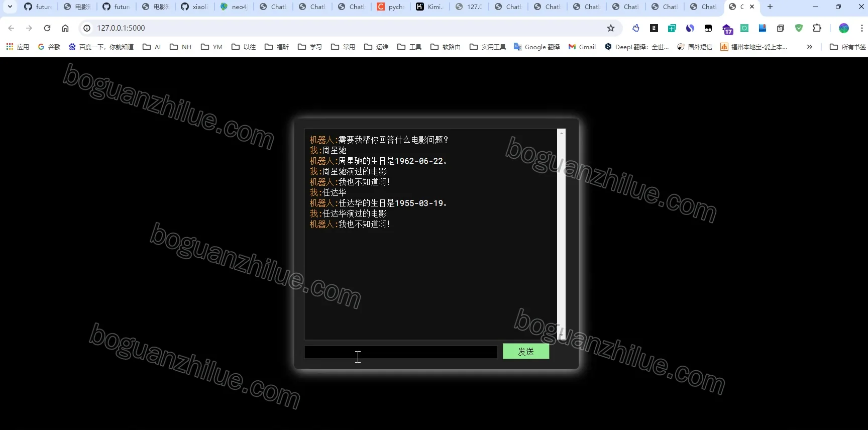This screenshot has height=430, width=868.
Task: Open a new browser tab
Action: (770, 7)
